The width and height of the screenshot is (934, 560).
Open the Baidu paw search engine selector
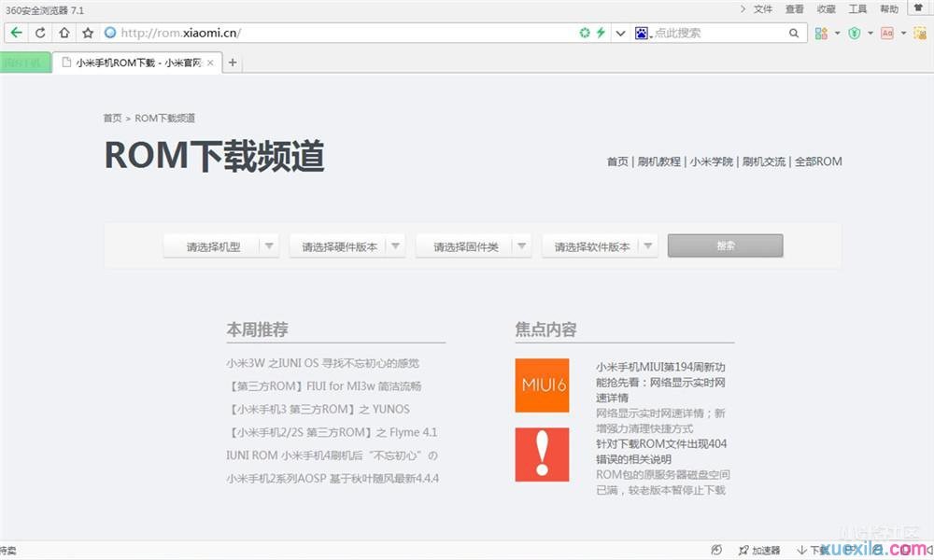click(642, 33)
